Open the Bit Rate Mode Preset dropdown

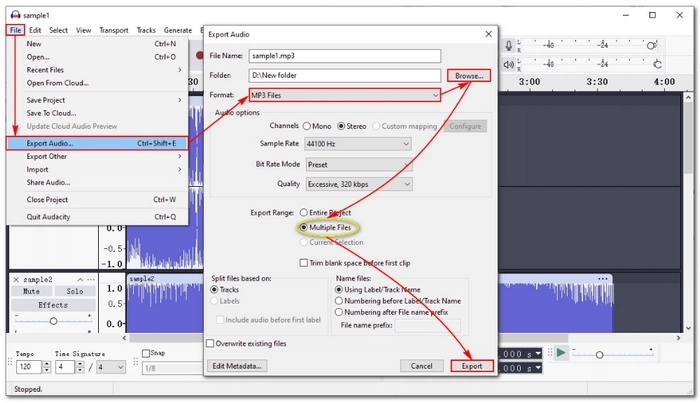click(359, 165)
